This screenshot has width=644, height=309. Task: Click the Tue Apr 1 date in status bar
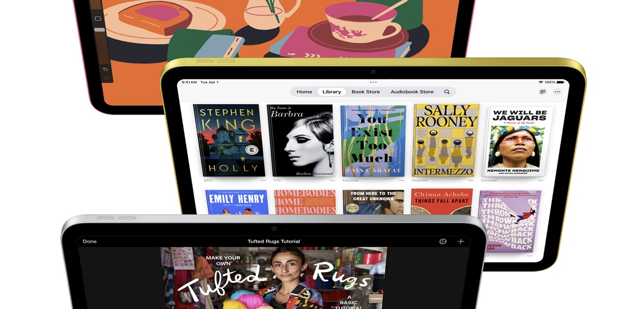[210, 82]
